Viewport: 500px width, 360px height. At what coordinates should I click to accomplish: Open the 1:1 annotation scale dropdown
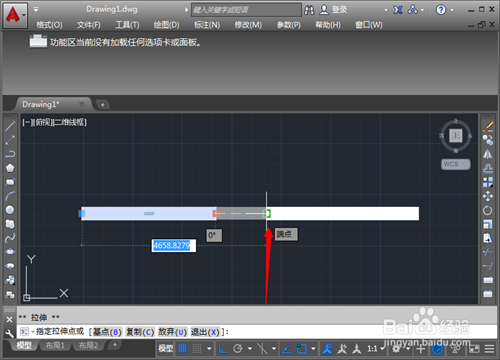click(x=376, y=349)
